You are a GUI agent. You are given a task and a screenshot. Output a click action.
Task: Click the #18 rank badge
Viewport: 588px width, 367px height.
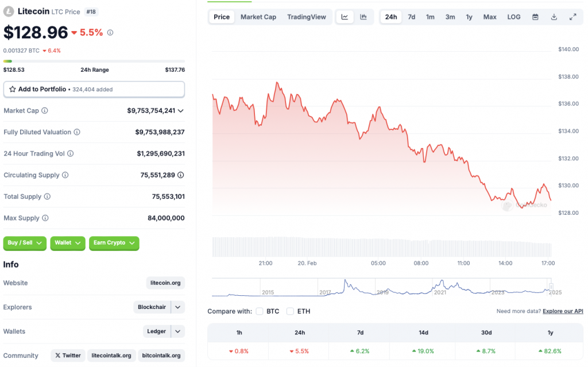(x=91, y=11)
